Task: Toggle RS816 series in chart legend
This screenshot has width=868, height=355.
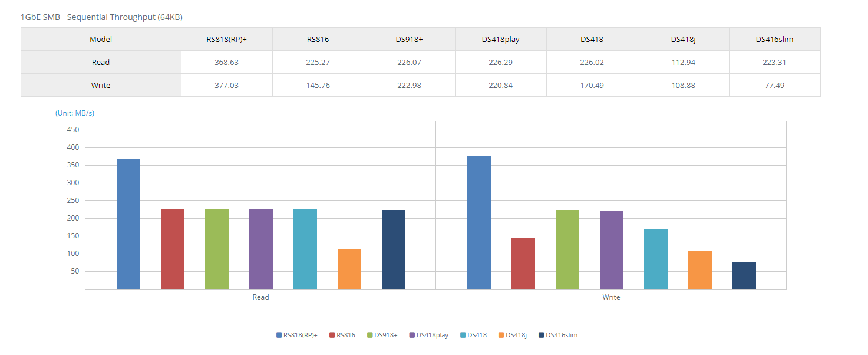Action: (342, 335)
